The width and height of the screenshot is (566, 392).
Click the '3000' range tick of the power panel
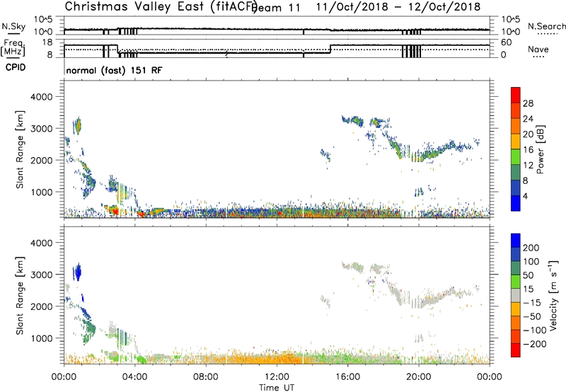pos(42,129)
